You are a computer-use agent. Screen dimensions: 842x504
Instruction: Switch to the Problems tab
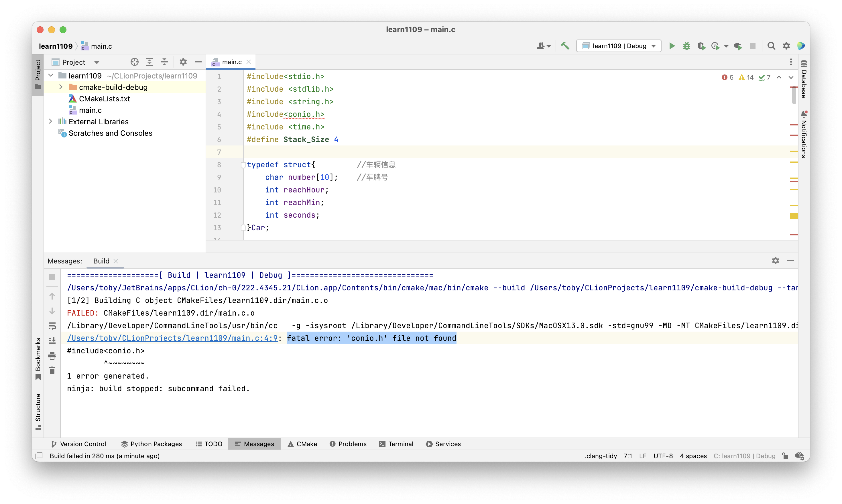348,444
